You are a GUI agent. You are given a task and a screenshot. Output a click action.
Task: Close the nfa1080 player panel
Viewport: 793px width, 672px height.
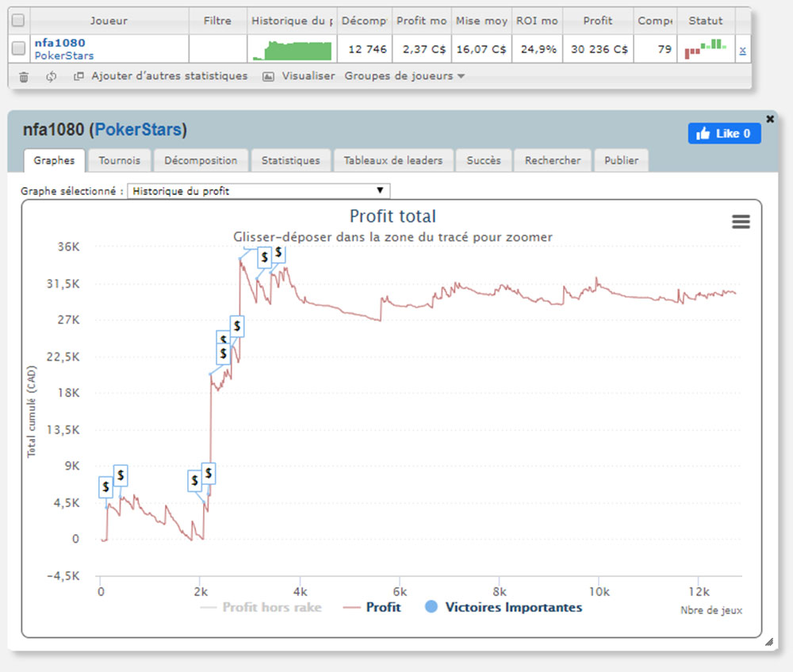tap(770, 119)
